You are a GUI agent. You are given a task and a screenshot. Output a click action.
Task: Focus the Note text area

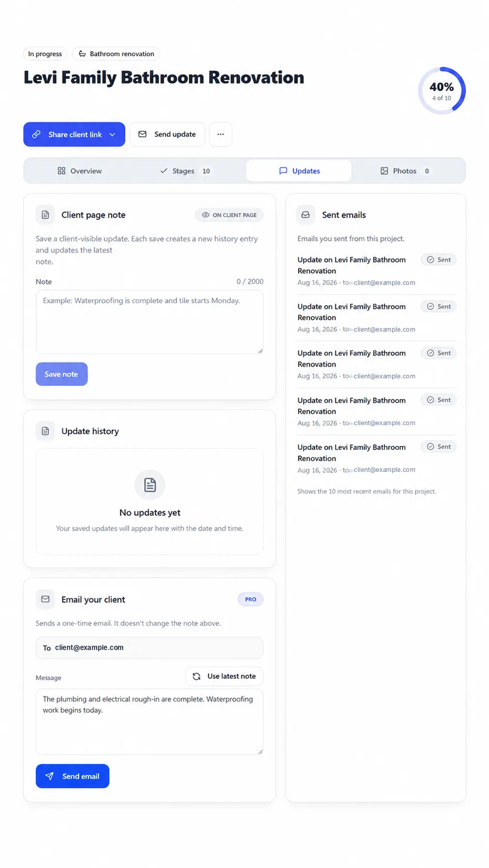(149, 322)
